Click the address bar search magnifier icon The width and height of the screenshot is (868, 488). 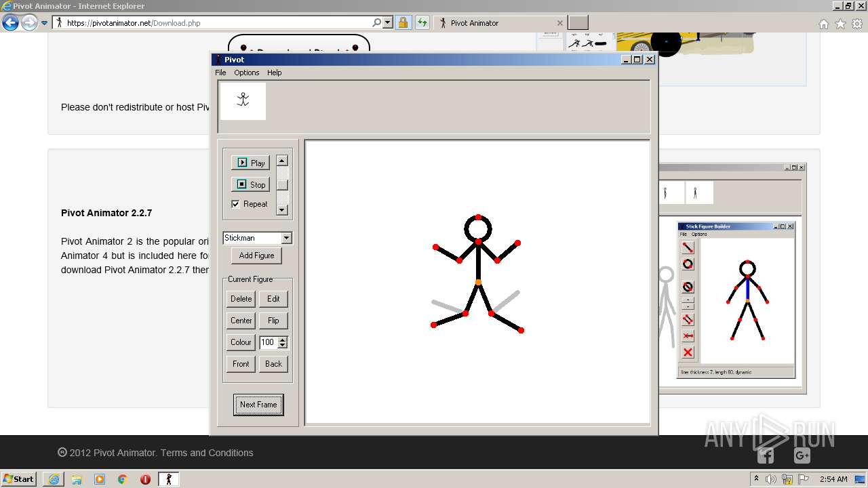coord(377,23)
